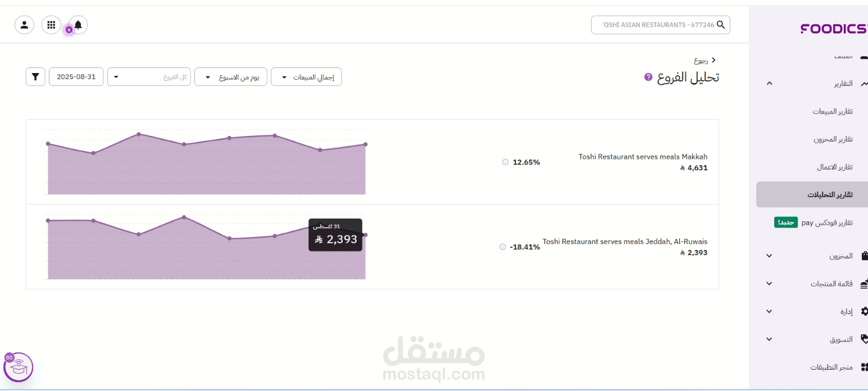The height and width of the screenshot is (391, 868).
Task: Open notifications bell icon
Action: 78,25
